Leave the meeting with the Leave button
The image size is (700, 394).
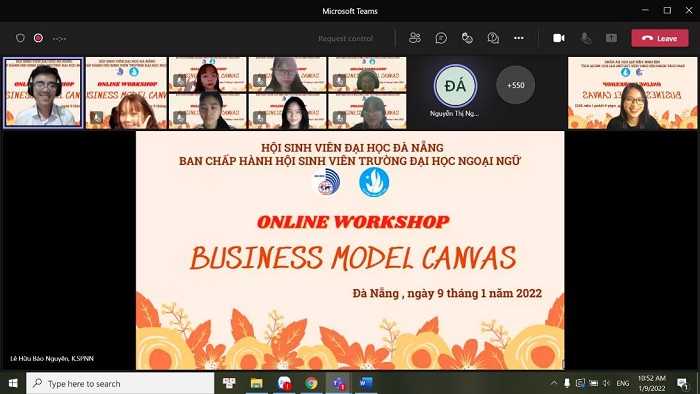(660, 38)
